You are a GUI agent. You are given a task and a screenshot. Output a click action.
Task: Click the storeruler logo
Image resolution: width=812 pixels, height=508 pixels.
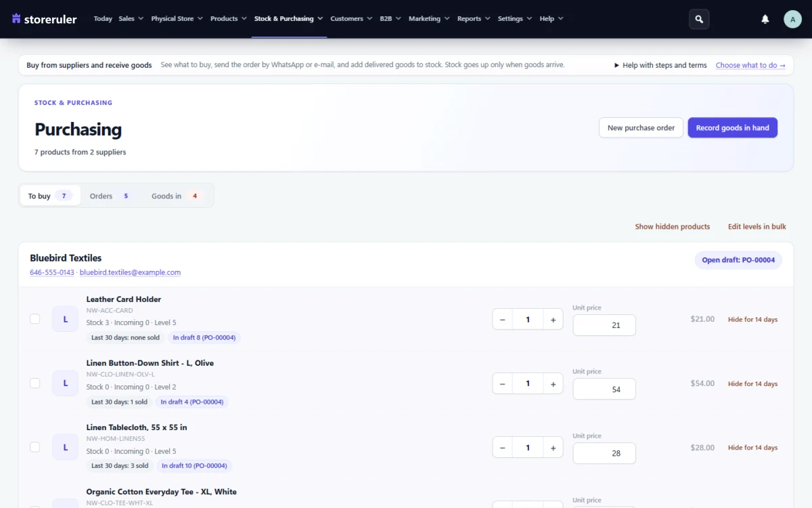pos(45,19)
